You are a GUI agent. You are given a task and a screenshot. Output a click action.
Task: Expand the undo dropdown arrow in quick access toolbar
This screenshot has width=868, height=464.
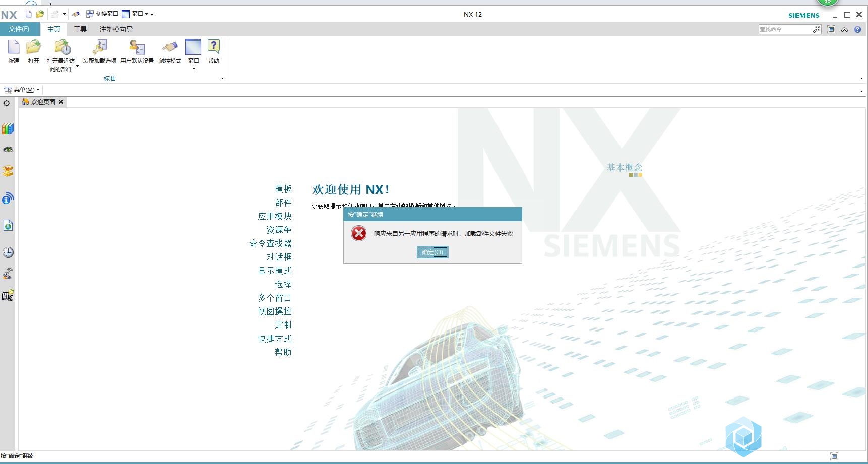coord(64,14)
